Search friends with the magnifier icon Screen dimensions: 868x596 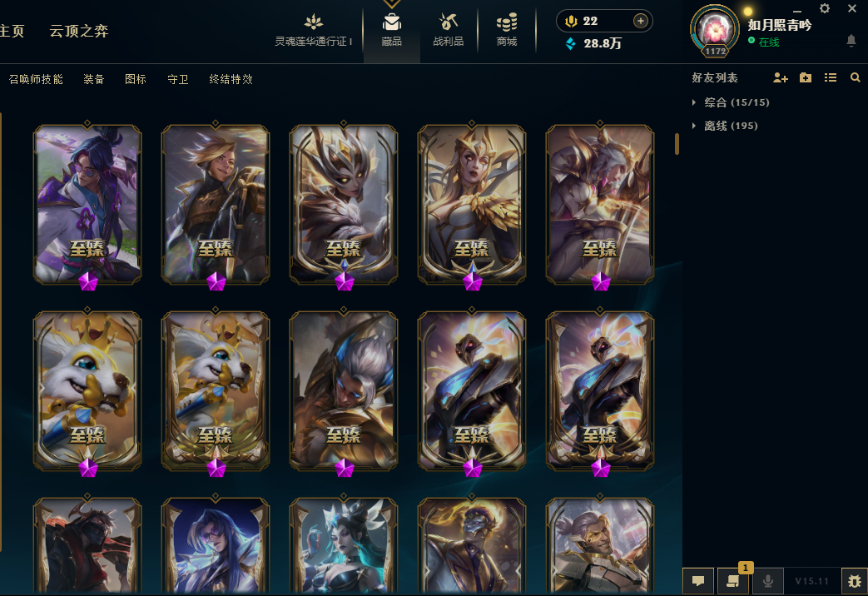[x=856, y=77]
